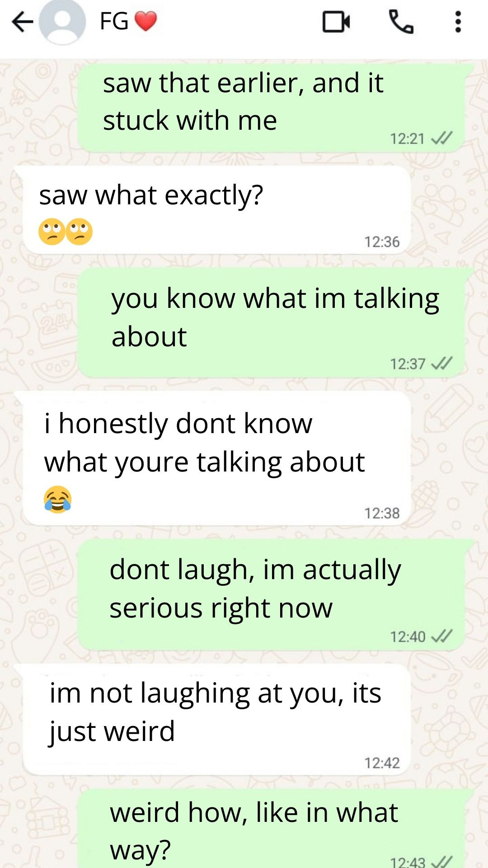This screenshot has width=488, height=868.
Task: Open the three-dot more options menu
Action: point(458,22)
